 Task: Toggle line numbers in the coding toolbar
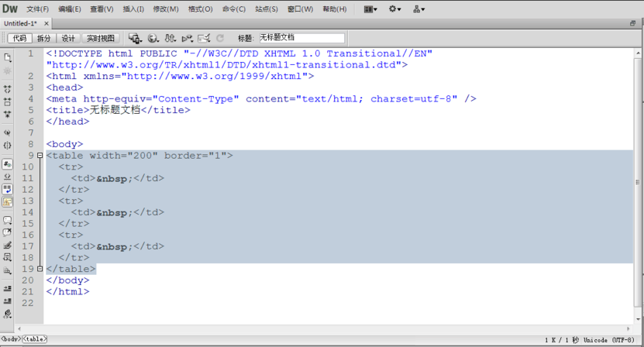coord(8,164)
